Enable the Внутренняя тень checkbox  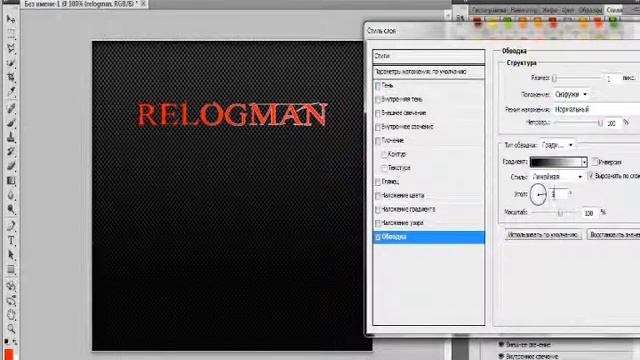coord(378,100)
